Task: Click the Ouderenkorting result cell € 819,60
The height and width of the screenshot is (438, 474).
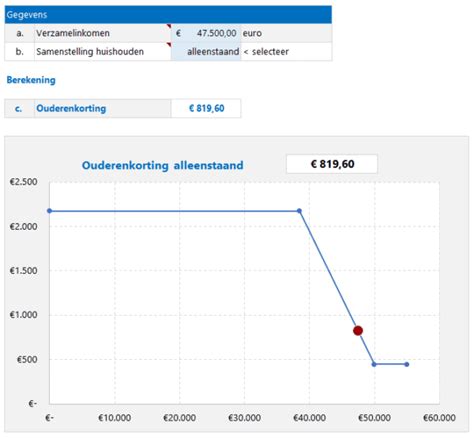Action: pos(206,108)
